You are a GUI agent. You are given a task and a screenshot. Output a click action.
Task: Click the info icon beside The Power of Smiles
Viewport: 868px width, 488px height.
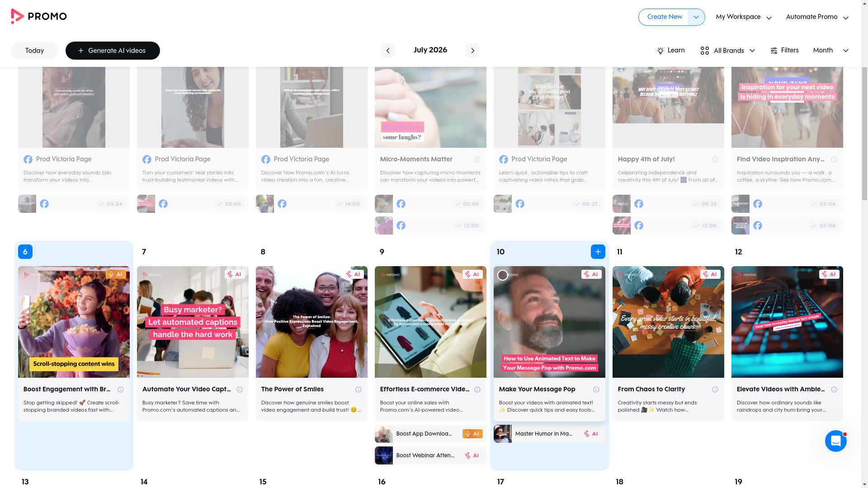click(358, 389)
